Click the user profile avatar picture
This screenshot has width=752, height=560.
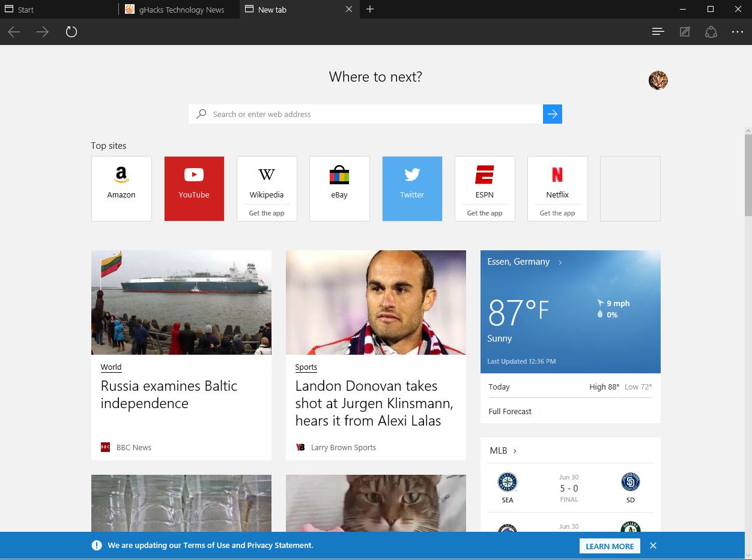pos(658,80)
